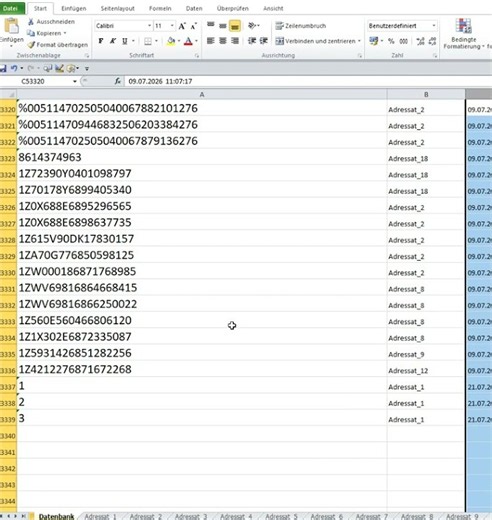This screenshot has width=492, height=520.
Task: Open Ausrichtung dialog launcher
Action: pyautogui.click(x=360, y=56)
